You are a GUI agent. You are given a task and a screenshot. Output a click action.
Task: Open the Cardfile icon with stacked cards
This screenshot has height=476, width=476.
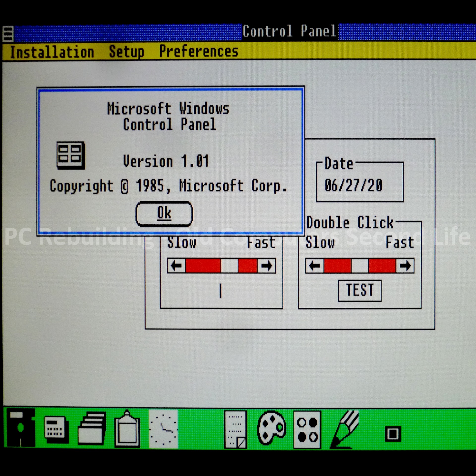coord(92,428)
